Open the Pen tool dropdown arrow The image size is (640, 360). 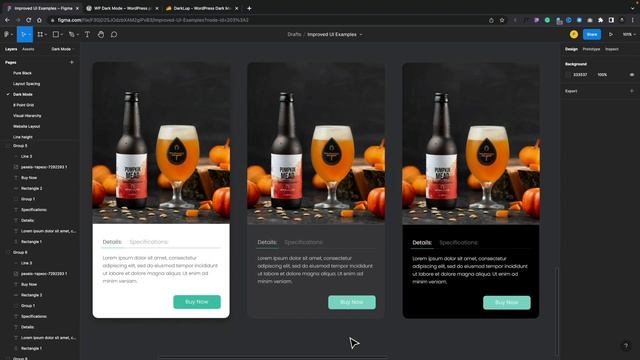coord(78,35)
